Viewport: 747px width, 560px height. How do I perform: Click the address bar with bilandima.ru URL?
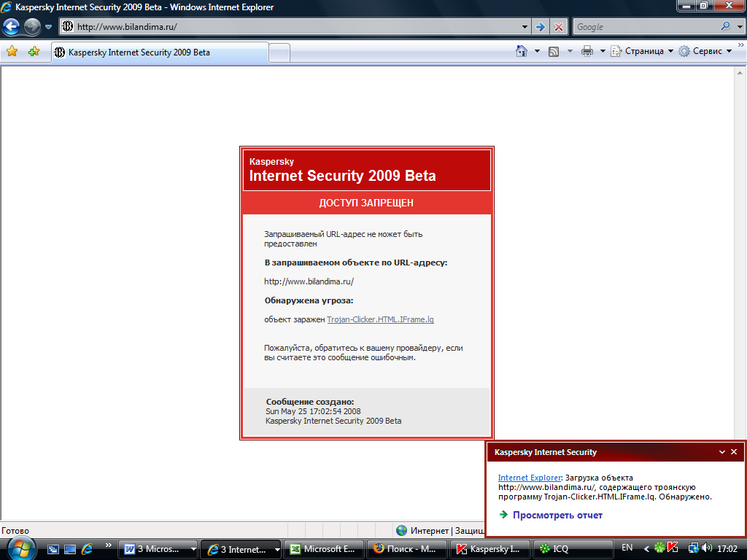click(295, 27)
